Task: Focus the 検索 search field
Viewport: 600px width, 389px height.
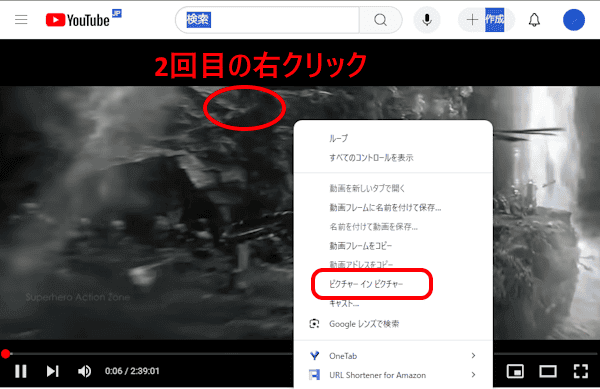Action: click(268, 20)
